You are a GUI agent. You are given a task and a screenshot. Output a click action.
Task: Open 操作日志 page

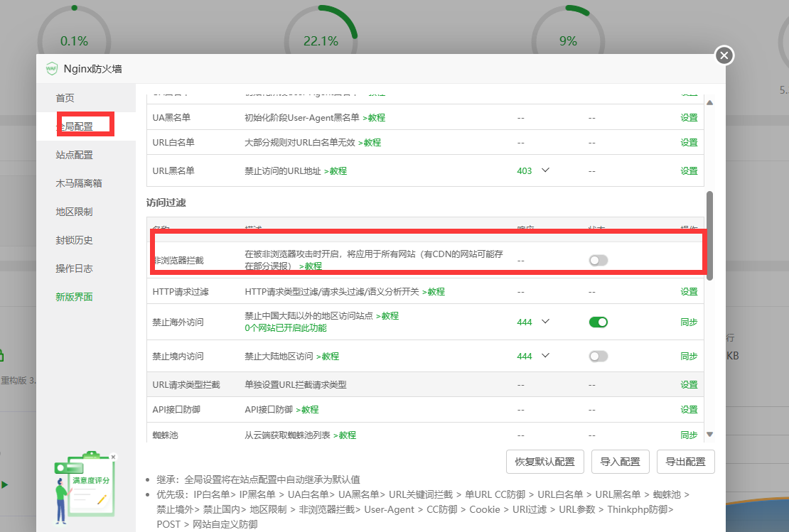click(75, 268)
